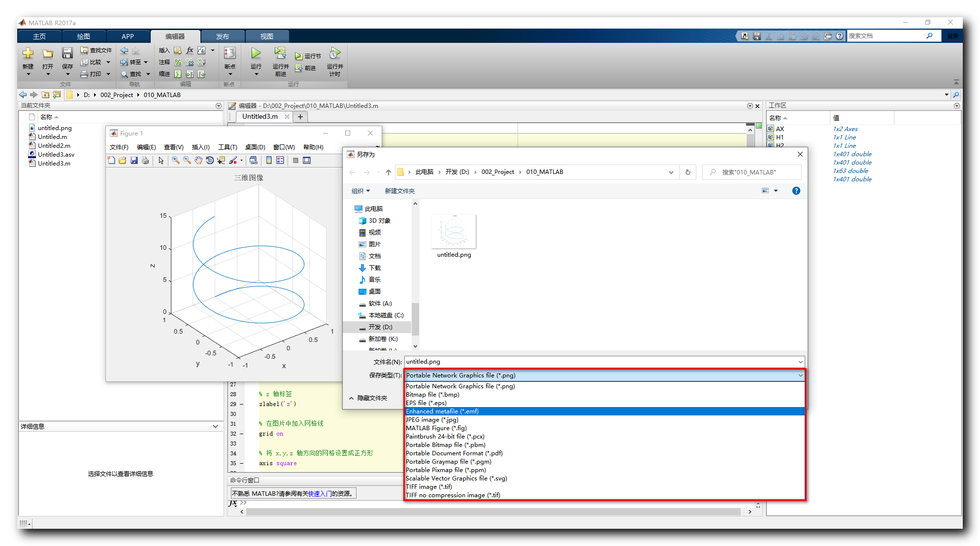Click the green Run button in ribbon
The width and height of the screenshot is (980, 546).
click(x=256, y=53)
